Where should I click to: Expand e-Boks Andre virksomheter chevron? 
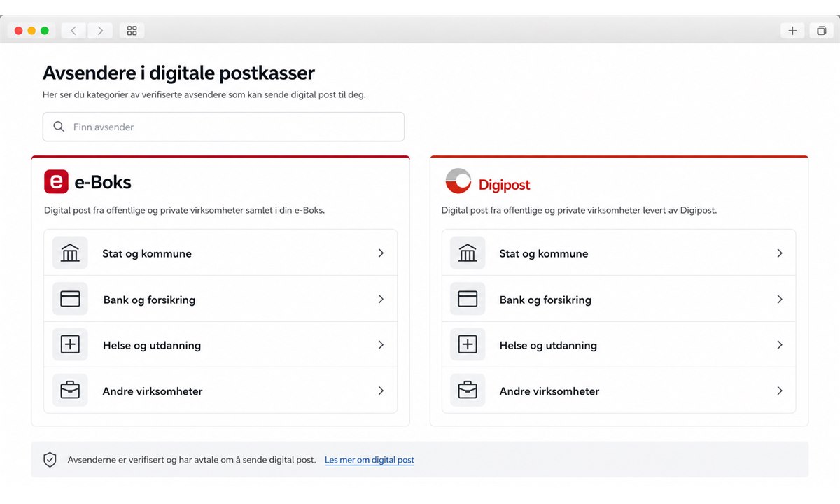point(381,391)
